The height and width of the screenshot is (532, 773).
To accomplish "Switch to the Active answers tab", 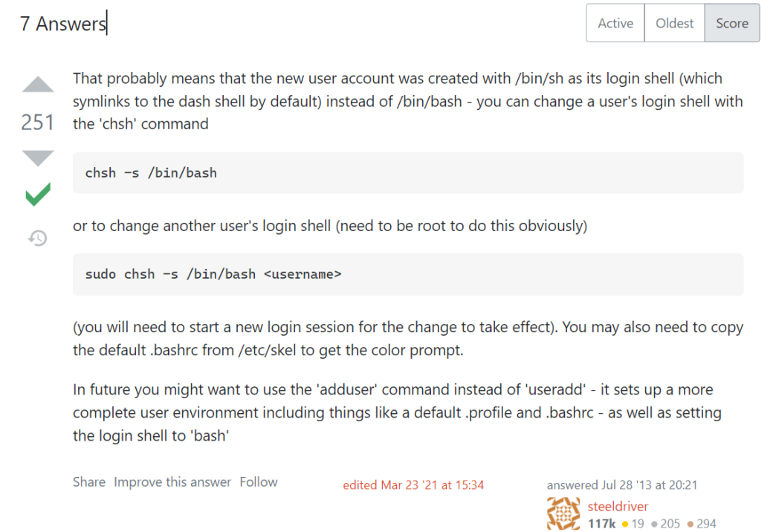I will pos(615,23).
